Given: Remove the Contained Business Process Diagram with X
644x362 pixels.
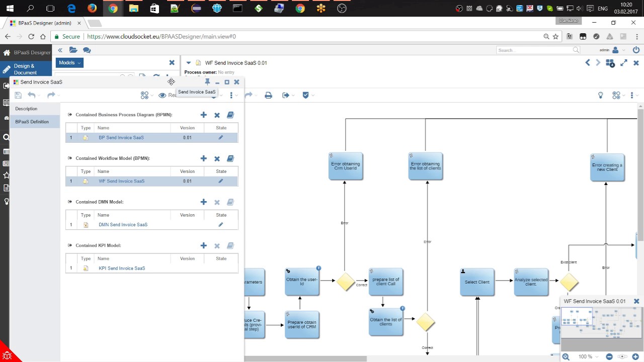Looking at the screenshot, I should [217, 115].
